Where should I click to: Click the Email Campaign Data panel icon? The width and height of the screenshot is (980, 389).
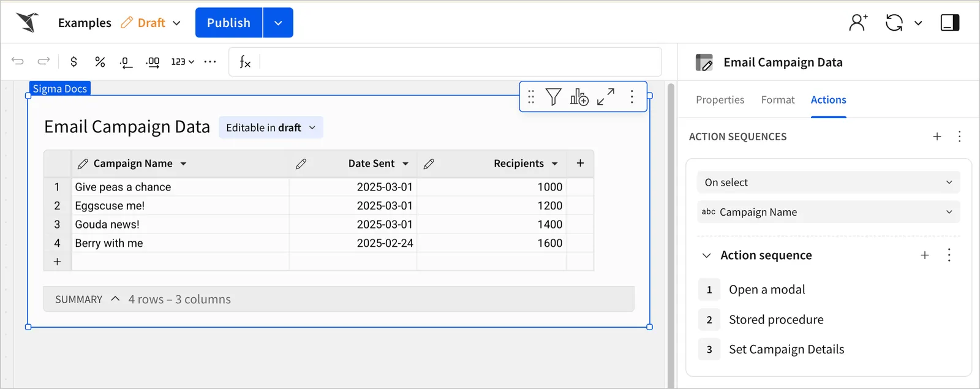(x=704, y=62)
